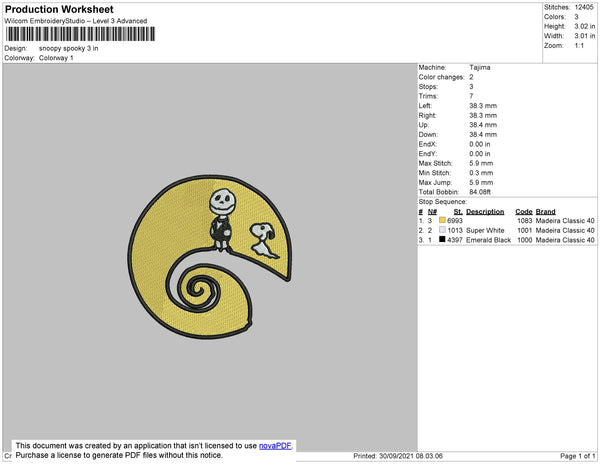Click the 'Trims:' label
The image size is (600, 464).
coord(428,96)
